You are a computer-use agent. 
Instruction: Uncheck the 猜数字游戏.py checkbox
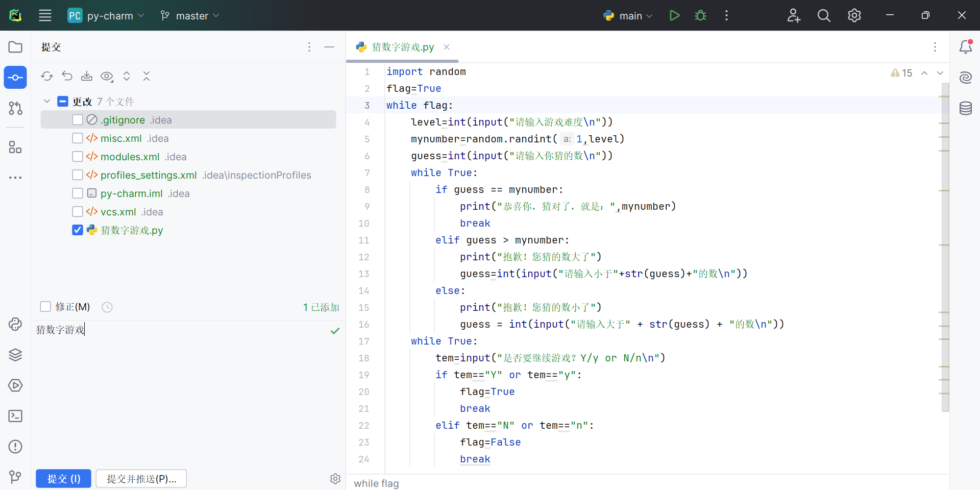78,230
